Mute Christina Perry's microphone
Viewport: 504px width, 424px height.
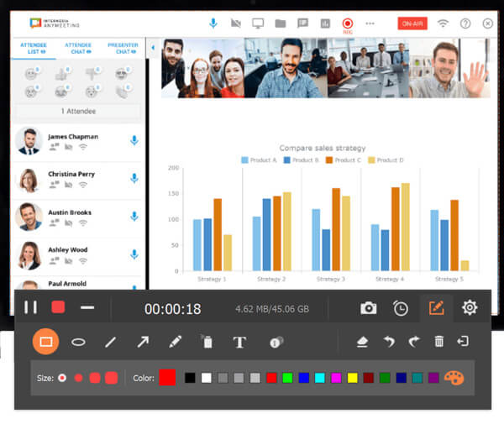click(134, 178)
